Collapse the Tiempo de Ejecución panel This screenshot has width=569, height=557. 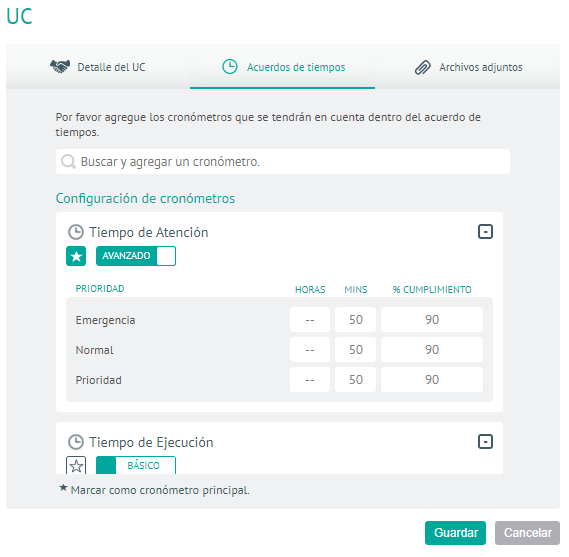tap(485, 442)
